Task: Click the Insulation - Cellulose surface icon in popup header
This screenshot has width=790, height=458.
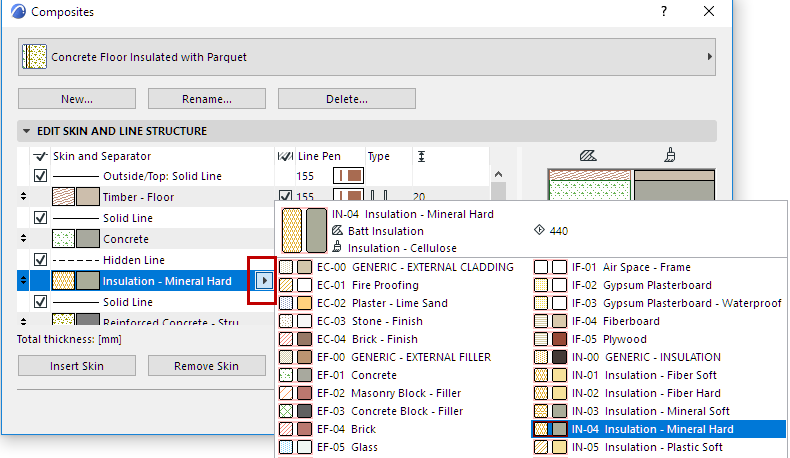Action: coord(337,247)
